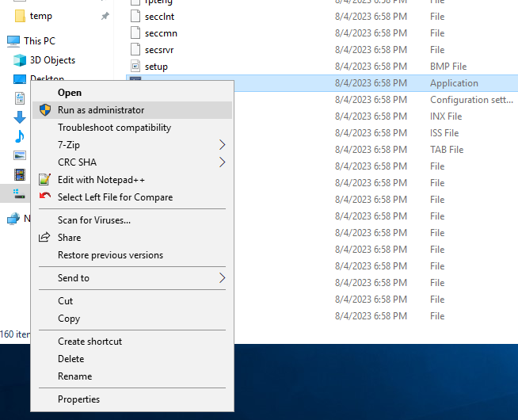Select 3D Objects in navigation pane
This screenshot has height=420, width=518.
point(52,60)
